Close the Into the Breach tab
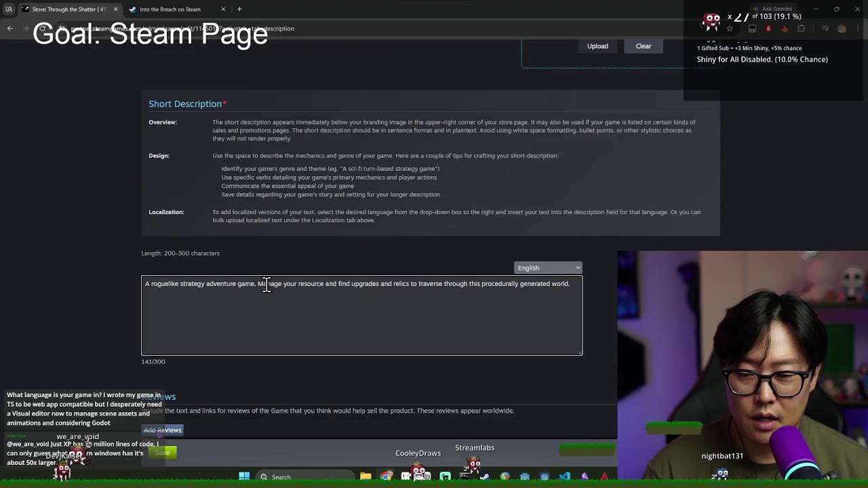Image resolution: width=868 pixels, height=488 pixels. tap(223, 9)
